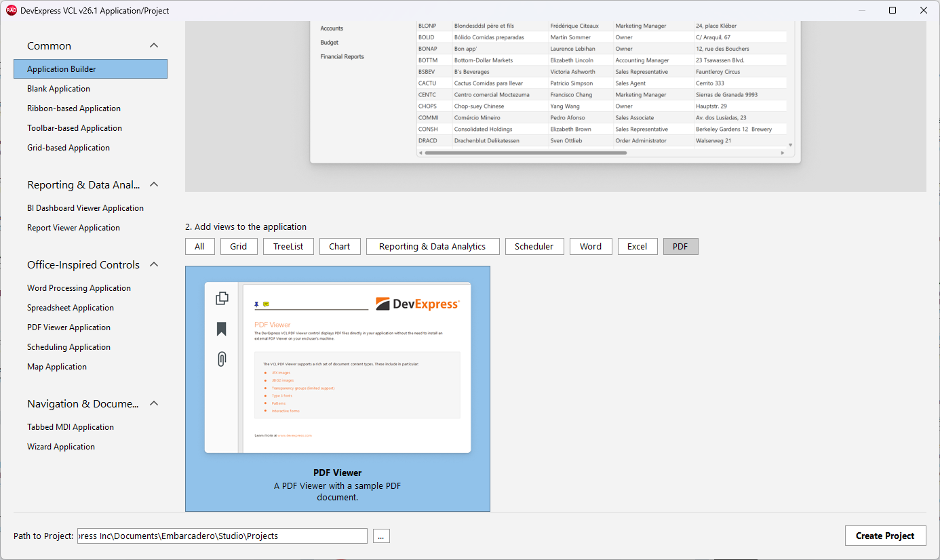This screenshot has height=560, width=940.
Task: Open BI Dashboard Viewer Application template
Action: tap(90, 208)
